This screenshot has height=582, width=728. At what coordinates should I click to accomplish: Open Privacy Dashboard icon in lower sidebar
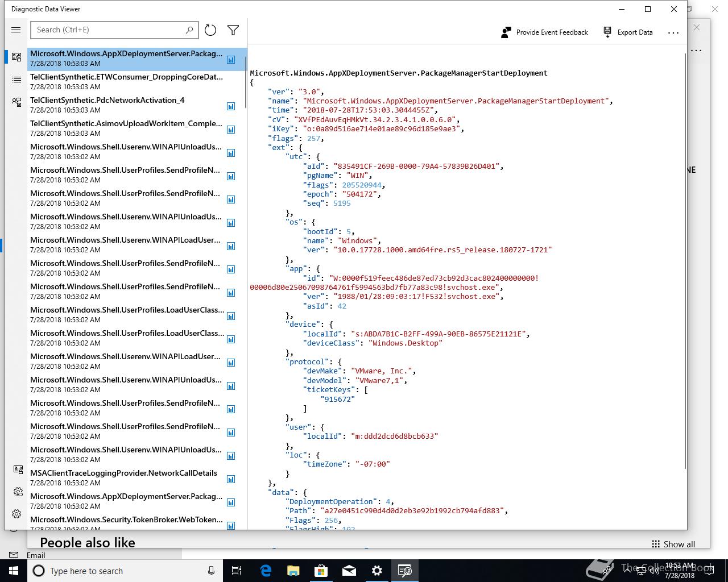point(18,469)
